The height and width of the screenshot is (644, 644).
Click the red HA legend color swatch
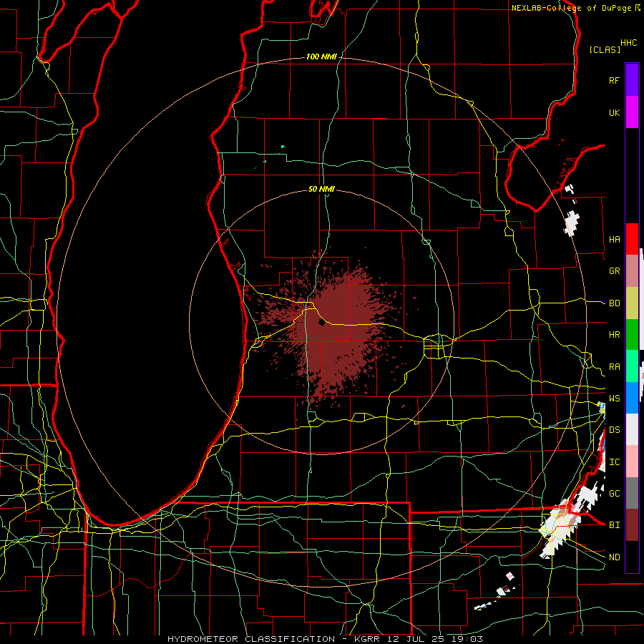(632, 239)
